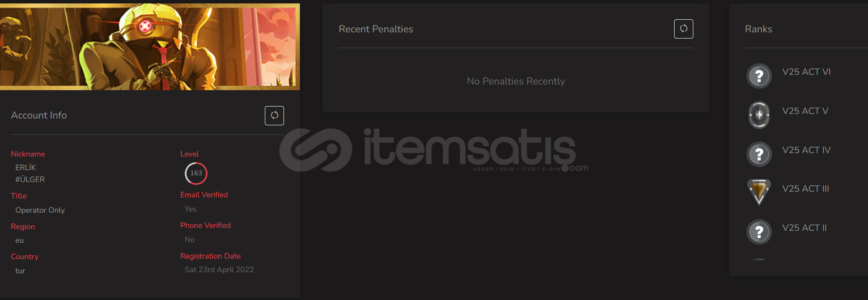This screenshot has width=868, height=300.
Task: Click the No Penalties Recently message
Action: coord(516,81)
